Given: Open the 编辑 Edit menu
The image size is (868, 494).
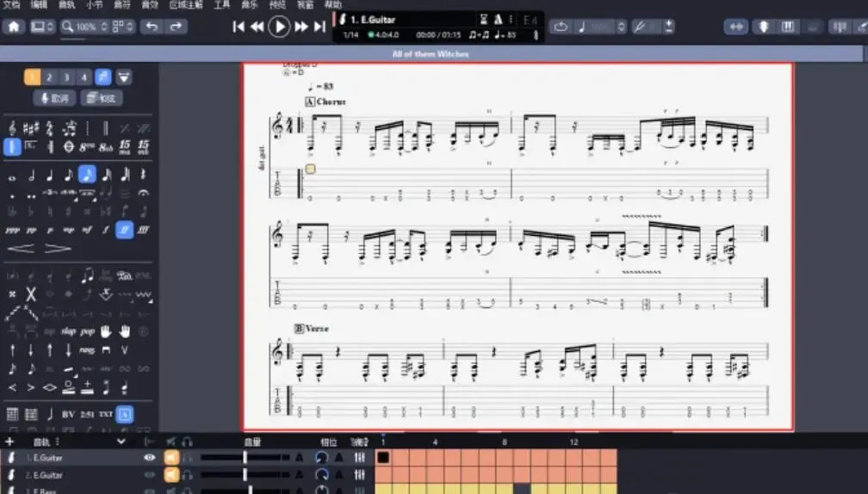Looking at the screenshot, I should (39, 4).
